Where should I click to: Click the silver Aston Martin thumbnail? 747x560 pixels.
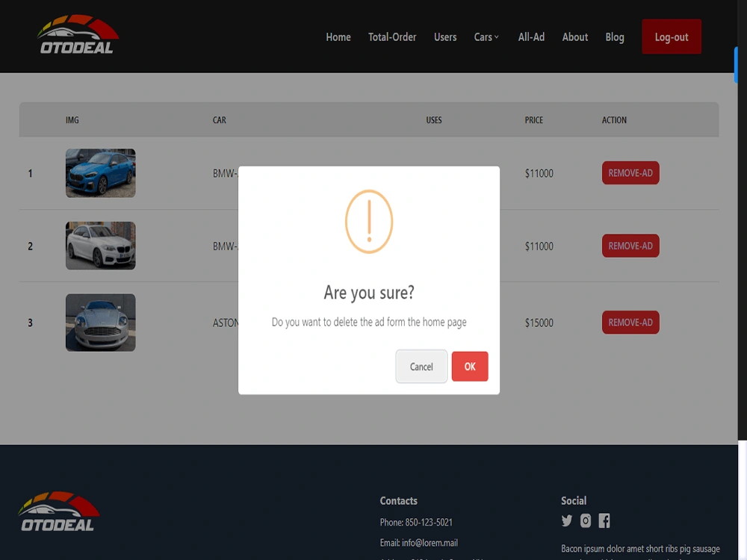pyautogui.click(x=101, y=323)
